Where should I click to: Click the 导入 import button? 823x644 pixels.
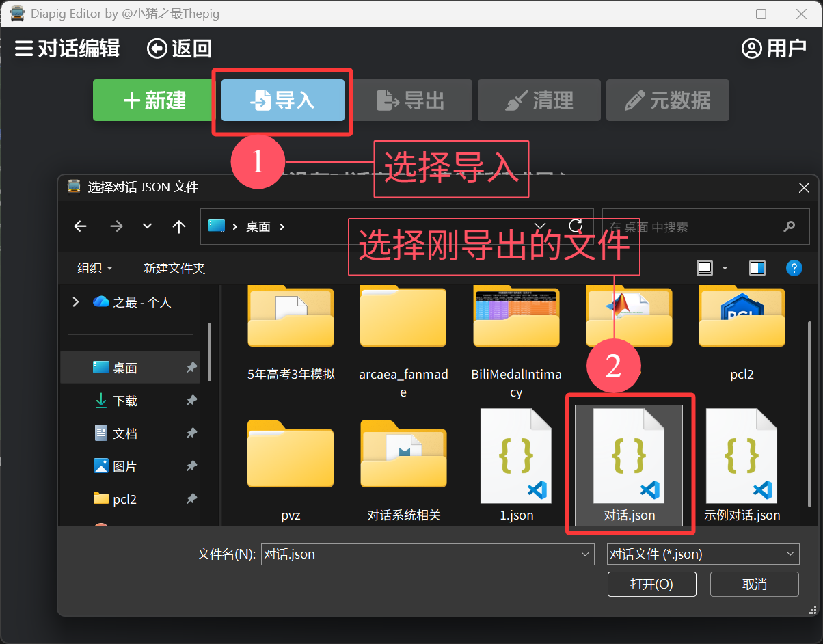282,100
